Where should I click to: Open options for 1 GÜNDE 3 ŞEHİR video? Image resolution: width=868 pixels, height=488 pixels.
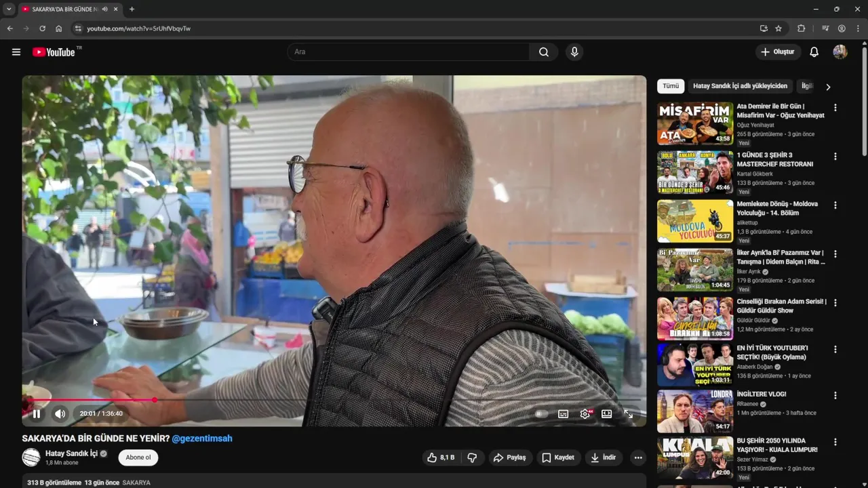pyautogui.click(x=835, y=157)
